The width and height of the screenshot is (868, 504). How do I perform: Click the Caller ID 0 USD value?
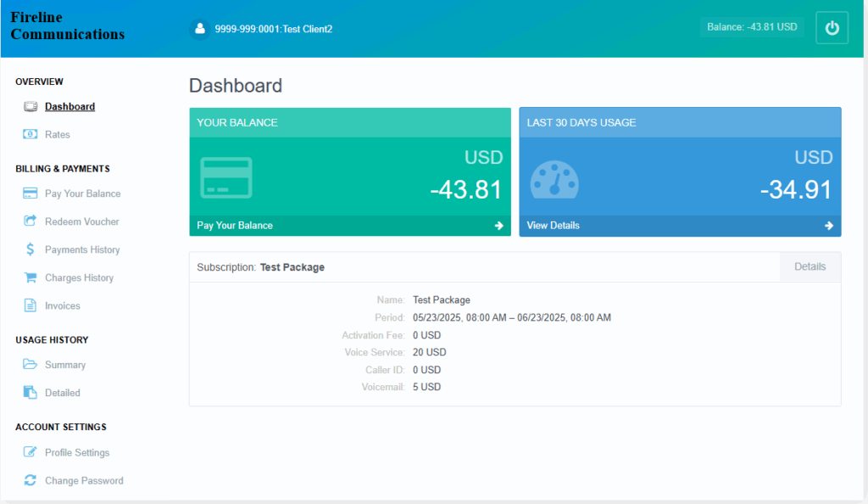426,369
